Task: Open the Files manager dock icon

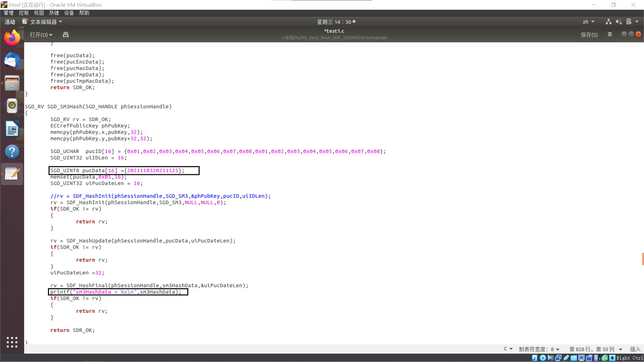Action: point(12,83)
